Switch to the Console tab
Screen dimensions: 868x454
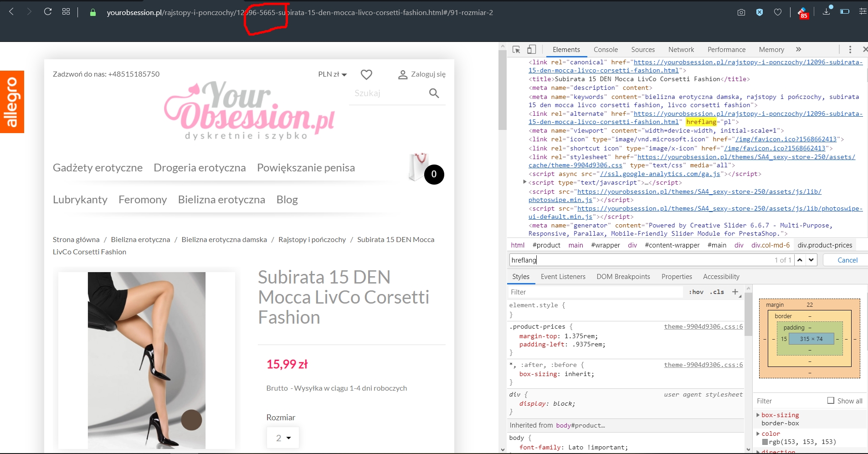606,50
